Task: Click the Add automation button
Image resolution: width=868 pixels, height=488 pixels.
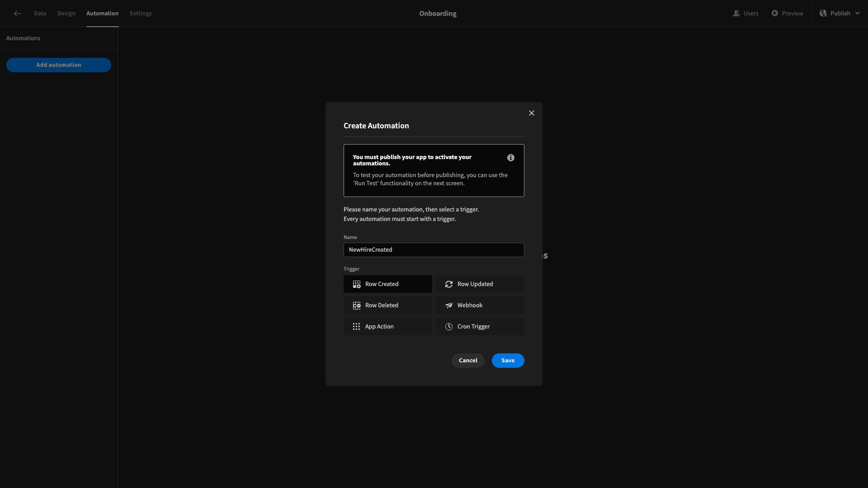Action: (58, 65)
